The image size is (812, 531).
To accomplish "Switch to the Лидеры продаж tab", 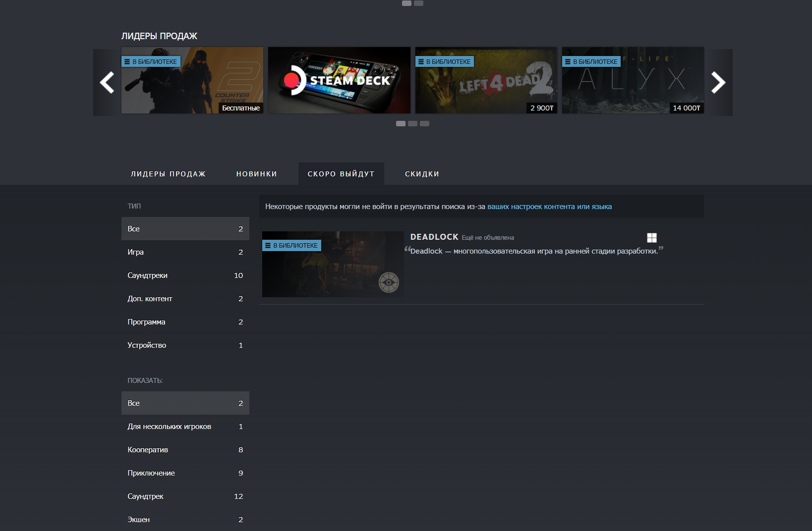I will [168, 174].
